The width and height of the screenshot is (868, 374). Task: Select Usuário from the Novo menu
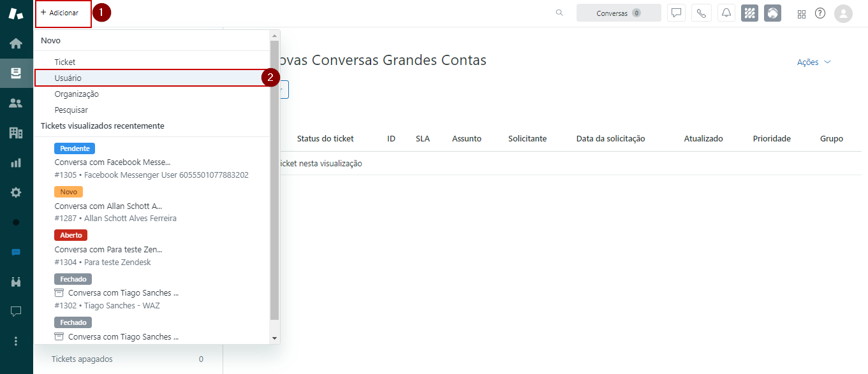68,78
